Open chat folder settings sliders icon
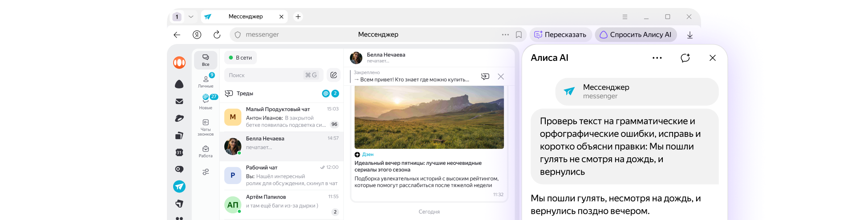Screen dimensions: 868x220 tap(206, 172)
